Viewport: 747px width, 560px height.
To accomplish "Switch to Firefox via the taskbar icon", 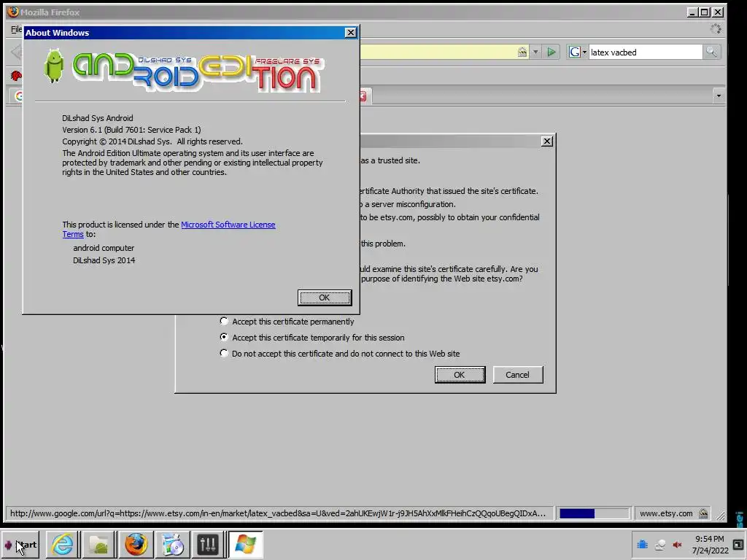I will point(136,544).
